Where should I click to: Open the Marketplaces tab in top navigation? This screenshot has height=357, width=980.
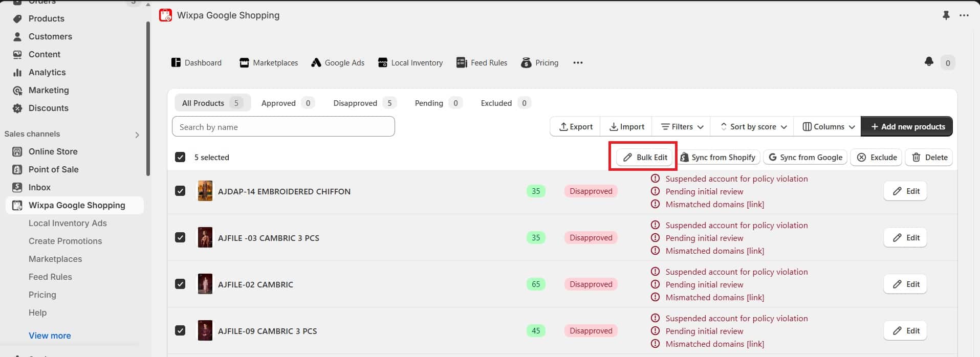click(269, 62)
